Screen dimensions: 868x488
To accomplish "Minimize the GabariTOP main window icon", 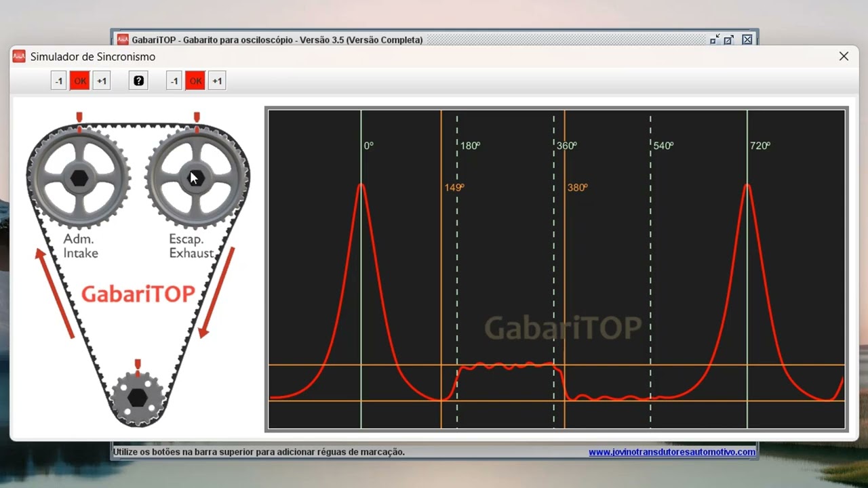I will point(715,40).
